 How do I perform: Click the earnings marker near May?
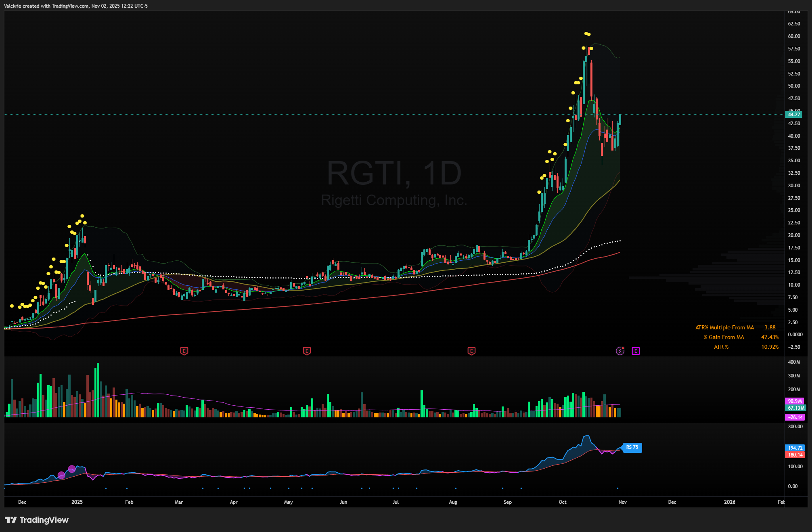tap(307, 351)
